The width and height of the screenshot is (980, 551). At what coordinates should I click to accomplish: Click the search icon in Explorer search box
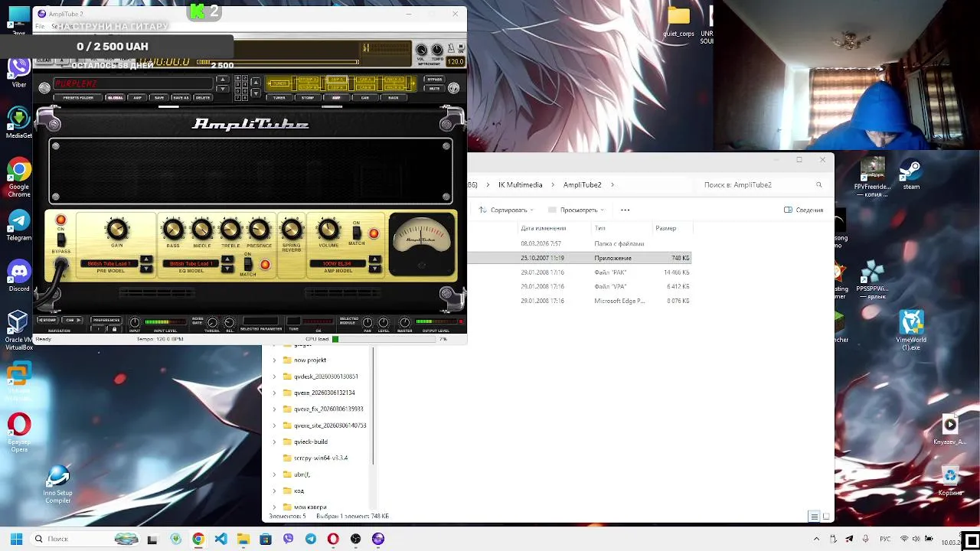818,184
